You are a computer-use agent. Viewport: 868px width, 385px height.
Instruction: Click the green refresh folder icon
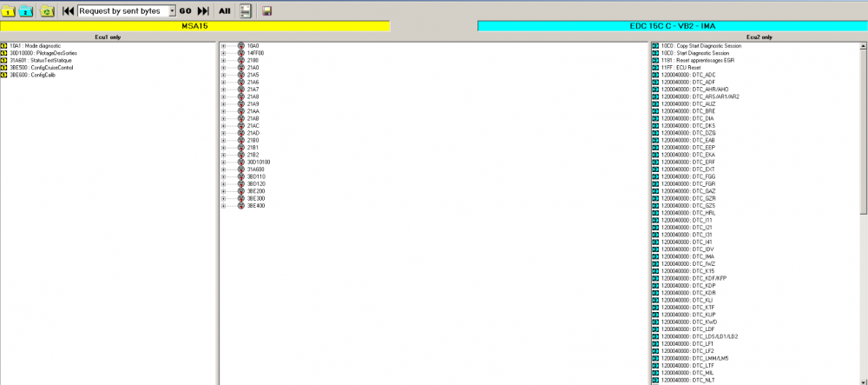click(x=47, y=11)
